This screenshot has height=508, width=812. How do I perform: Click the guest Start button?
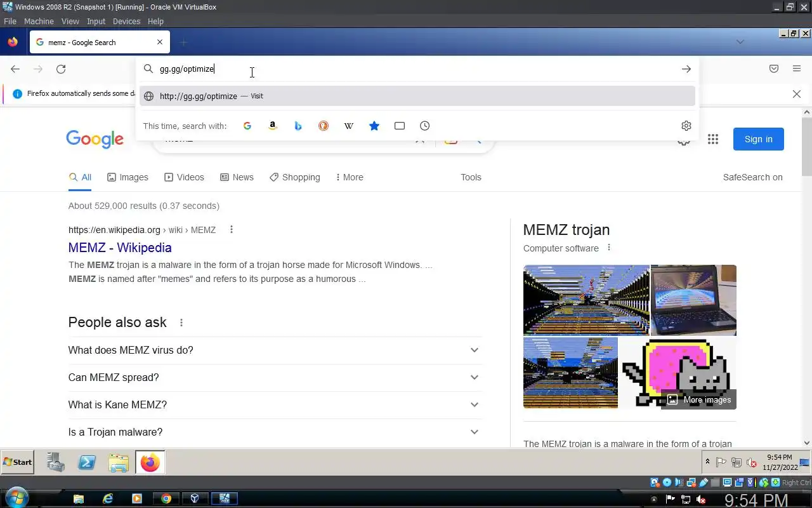[x=17, y=462]
